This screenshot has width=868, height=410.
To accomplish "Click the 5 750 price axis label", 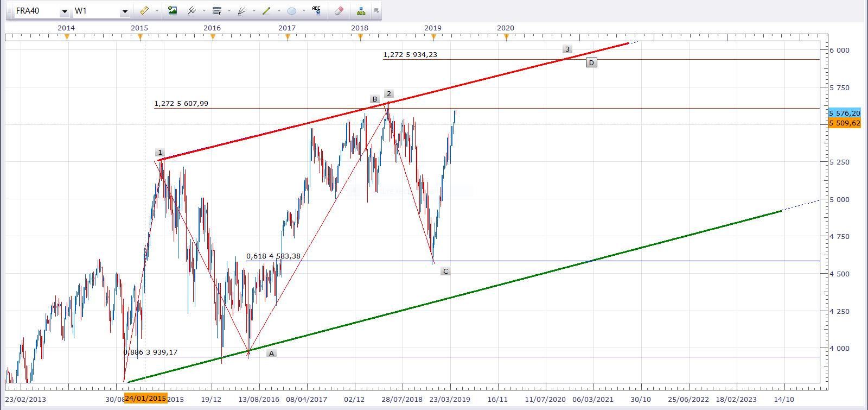I will pos(839,88).
